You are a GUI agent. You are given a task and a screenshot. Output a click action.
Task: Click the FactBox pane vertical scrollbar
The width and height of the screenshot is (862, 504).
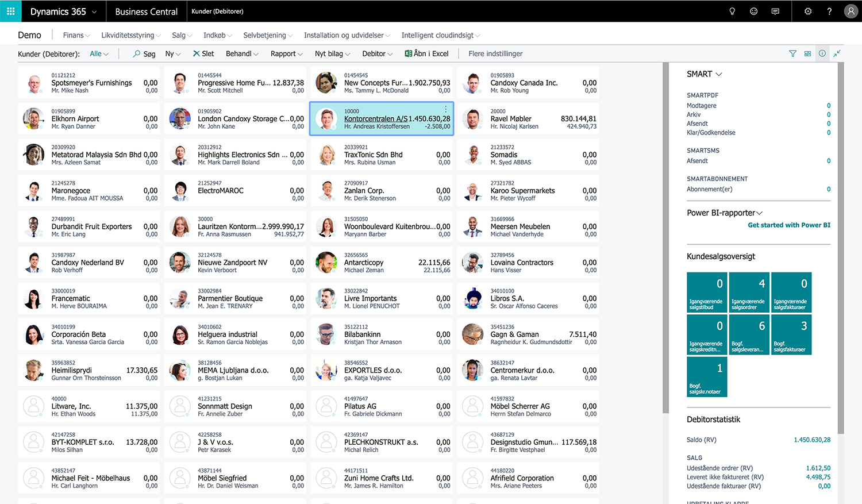841,248
